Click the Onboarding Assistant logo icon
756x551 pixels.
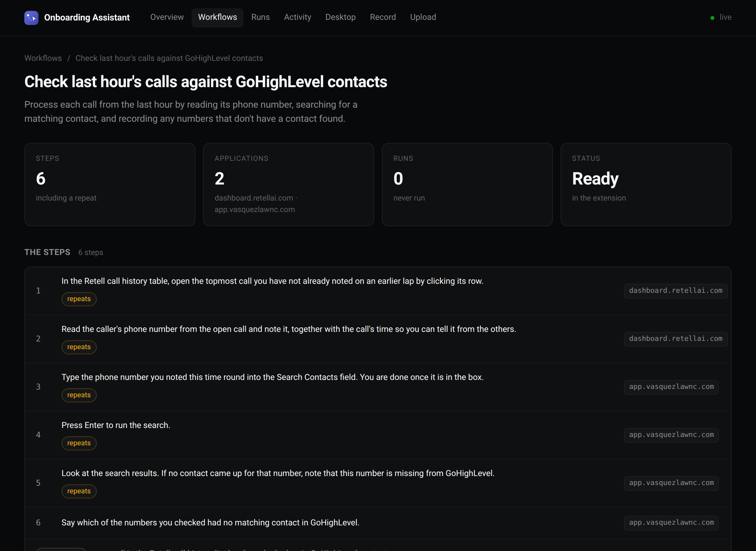[x=31, y=18]
